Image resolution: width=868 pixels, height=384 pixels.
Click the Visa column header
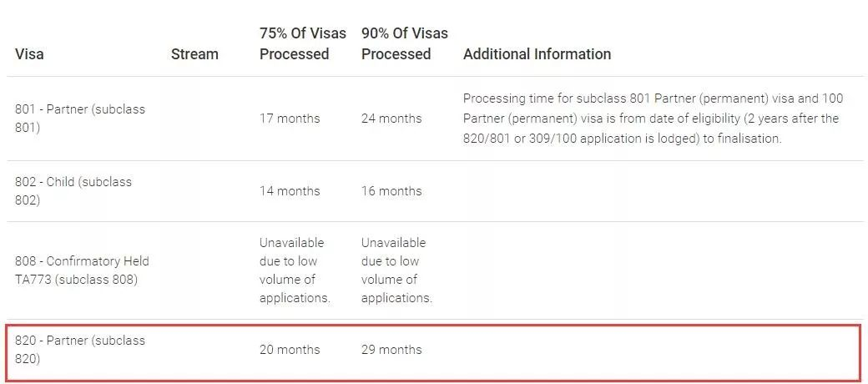(29, 54)
